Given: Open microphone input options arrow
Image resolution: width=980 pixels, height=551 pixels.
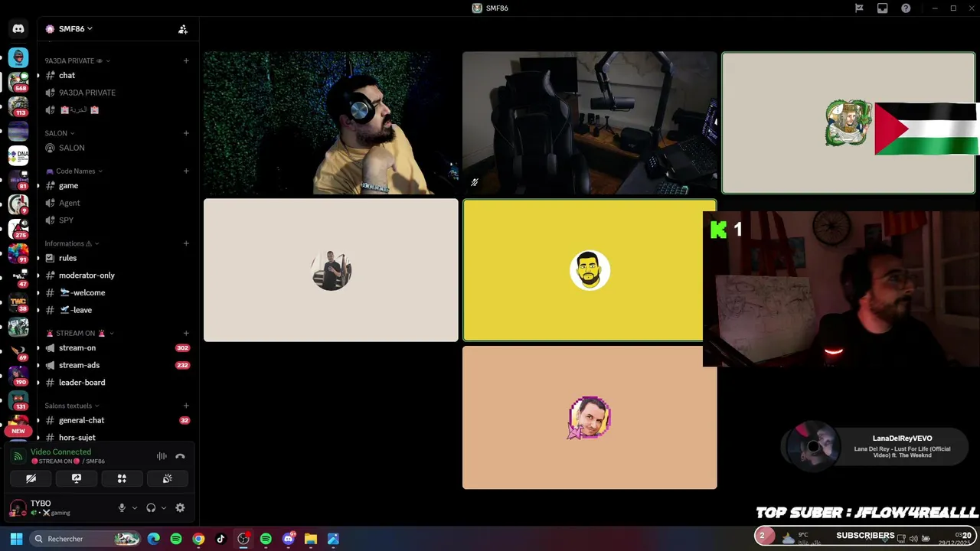Looking at the screenshot, I should point(135,507).
